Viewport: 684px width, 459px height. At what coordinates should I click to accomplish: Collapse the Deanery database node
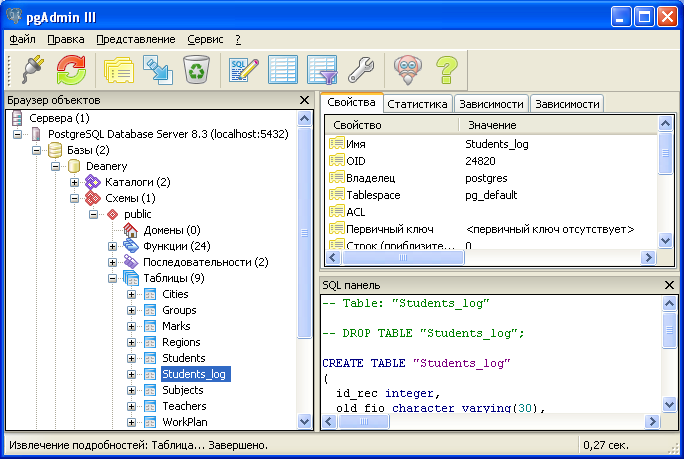coord(55,166)
